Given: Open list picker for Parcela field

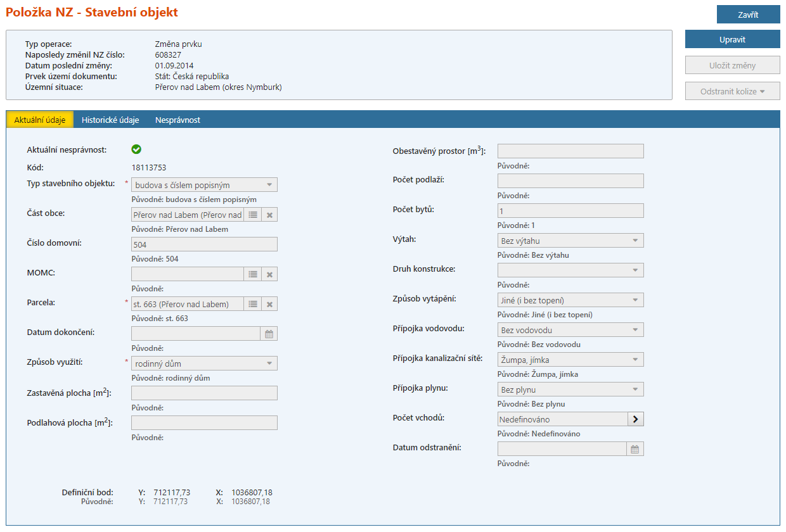Looking at the screenshot, I should pos(253,304).
